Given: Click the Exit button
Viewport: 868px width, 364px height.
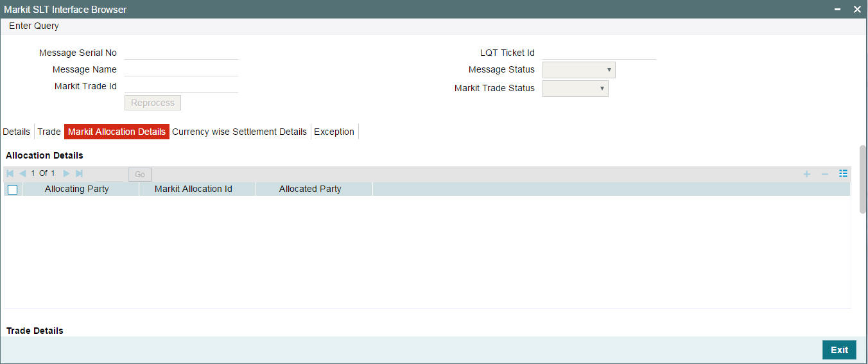Looking at the screenshot, I should point(839,350).
